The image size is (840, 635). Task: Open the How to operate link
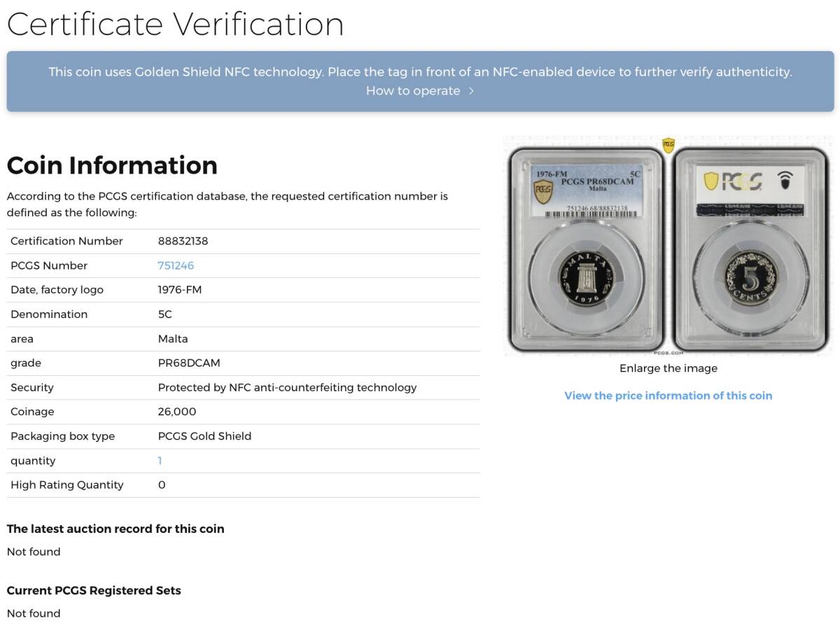pyautogui.click(x=413, y=91)
